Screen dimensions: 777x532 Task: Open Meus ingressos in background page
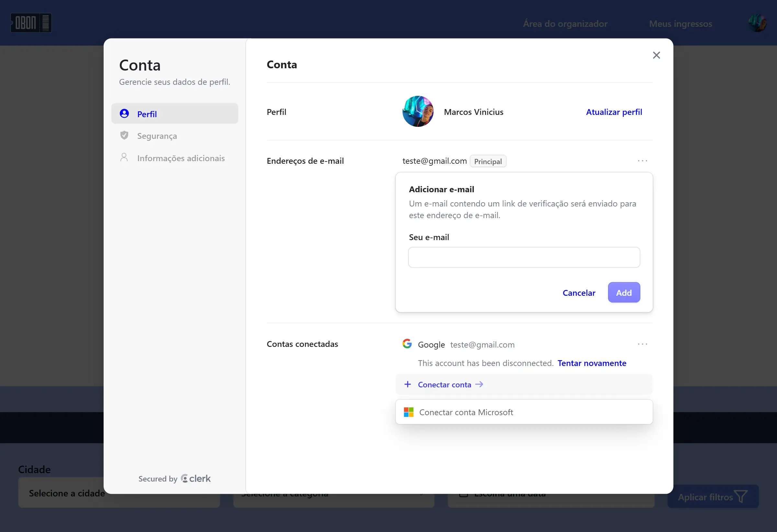[x=681, y=24]
